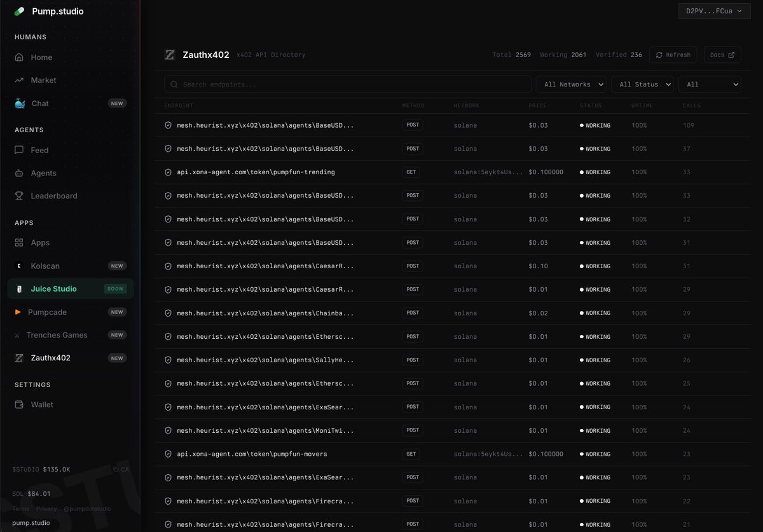763x532 pixels.
Task: Click the Apps grid icon
Action: click(19, 243)
